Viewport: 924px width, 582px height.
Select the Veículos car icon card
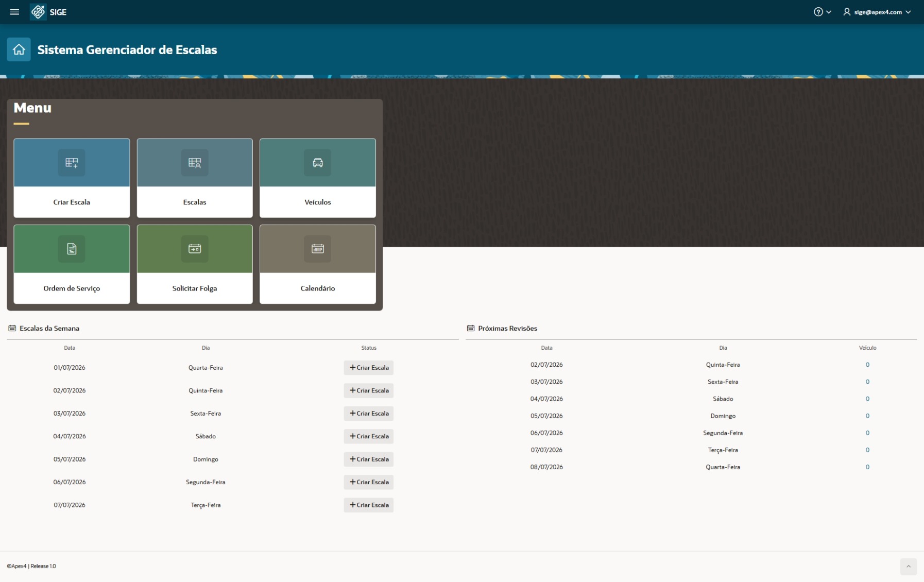(x=318, y=163)
